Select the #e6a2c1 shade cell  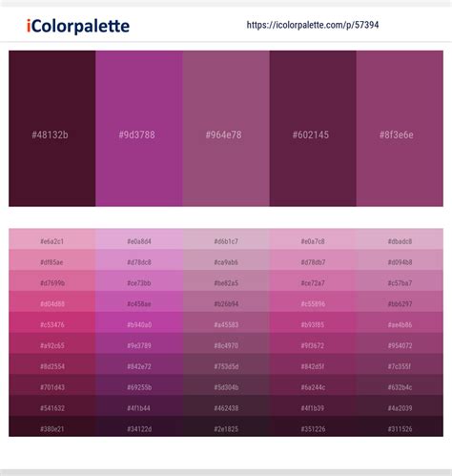[x=52, y=239]
